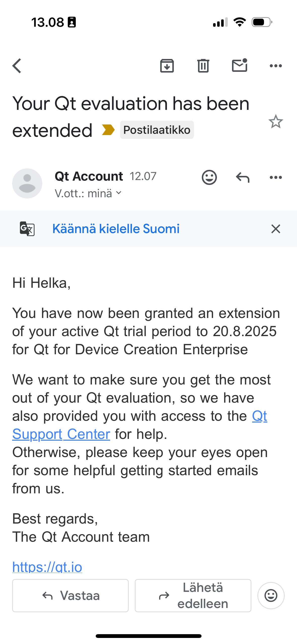
Task: Expand recipient details next to 'V.ott.: minä'
Action: point(119,193)
